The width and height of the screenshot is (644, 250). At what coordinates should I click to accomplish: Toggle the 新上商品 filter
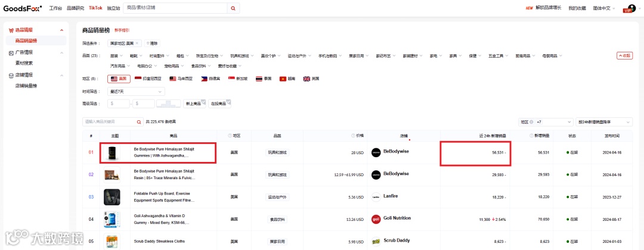[x=194, y=104]
